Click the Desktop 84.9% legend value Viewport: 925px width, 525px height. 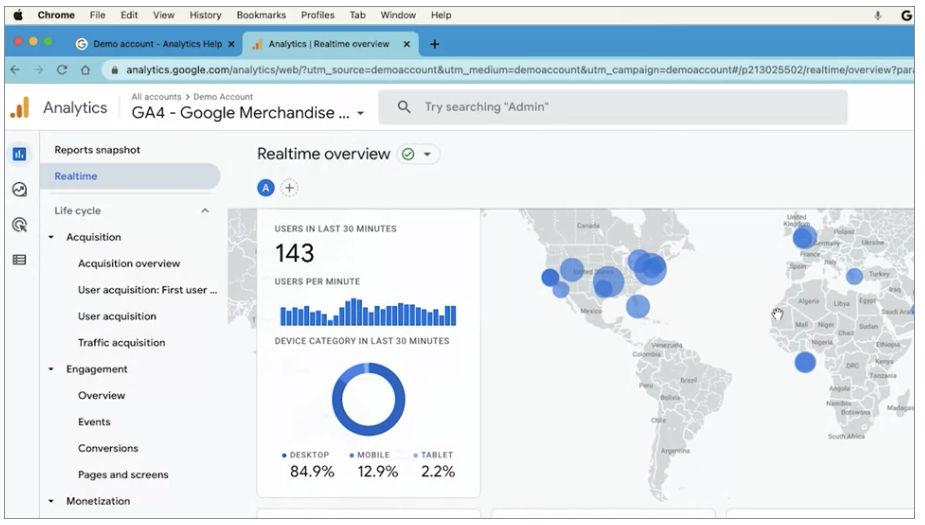click(x=312, y=471)
